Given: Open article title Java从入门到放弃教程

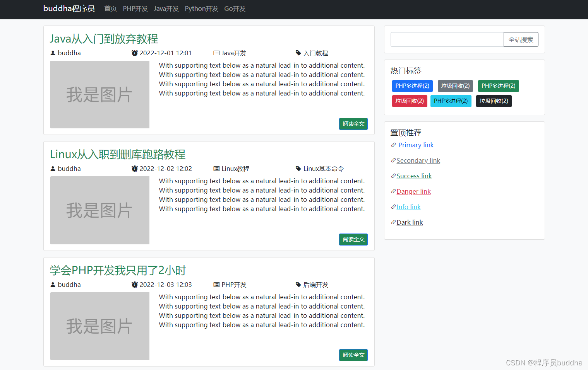Looking at the screenshot, I should (104, 39).
